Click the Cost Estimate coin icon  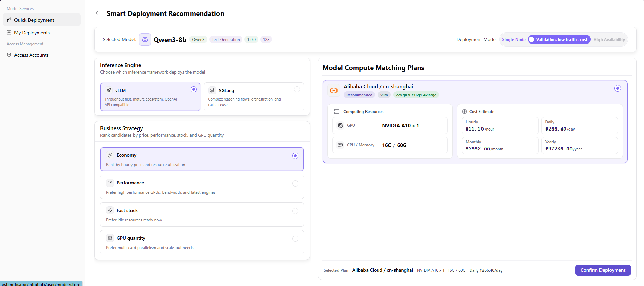464,111
